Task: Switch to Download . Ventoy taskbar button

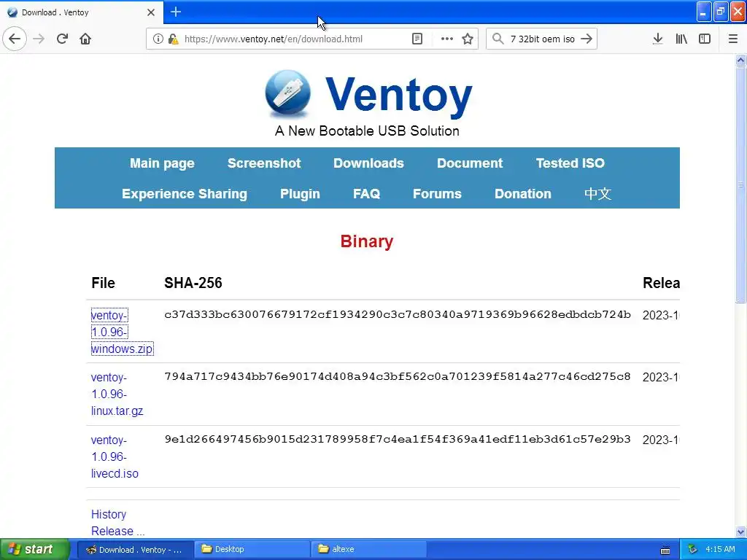Action: point(135,550)
